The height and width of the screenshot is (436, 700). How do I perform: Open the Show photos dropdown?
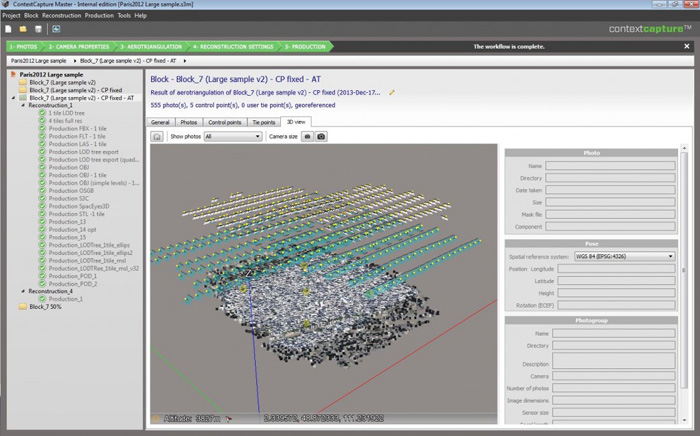[232, 136]
